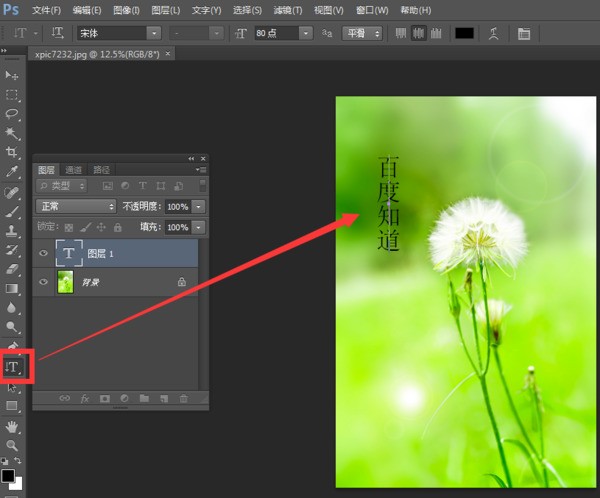
Task: Select the History Brush tool
Action: click(x=11, y=250)
